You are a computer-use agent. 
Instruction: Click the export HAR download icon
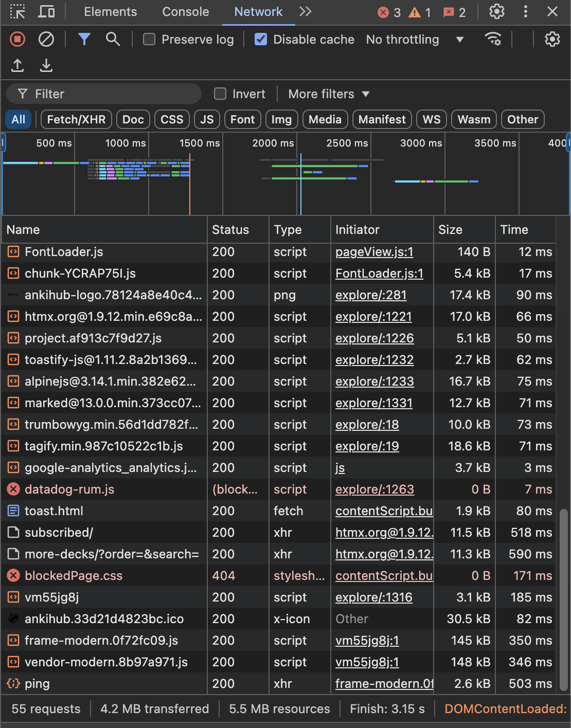click(46, 65)
